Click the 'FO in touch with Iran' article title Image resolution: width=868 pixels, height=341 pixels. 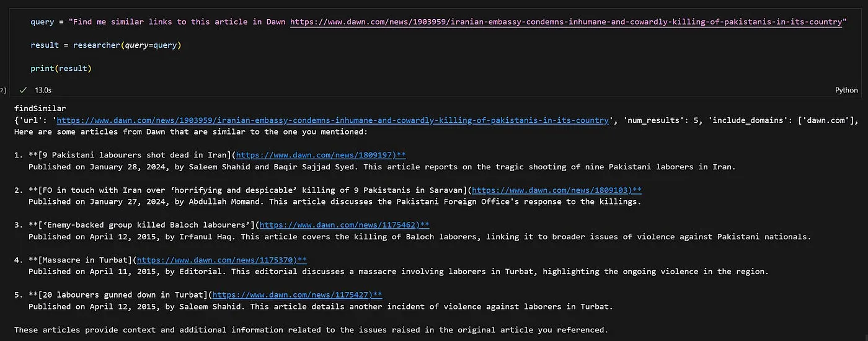coord(252,190)
